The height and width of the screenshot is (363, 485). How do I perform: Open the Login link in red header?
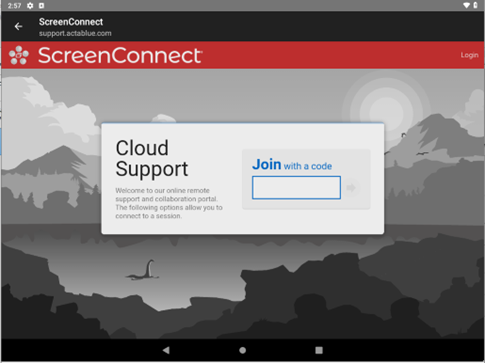(469, 55)
